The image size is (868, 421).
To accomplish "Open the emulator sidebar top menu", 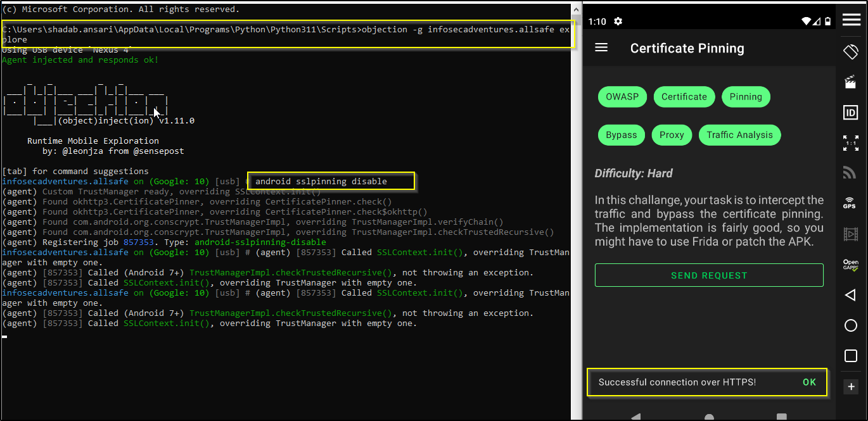I will [x=851, y=20].
